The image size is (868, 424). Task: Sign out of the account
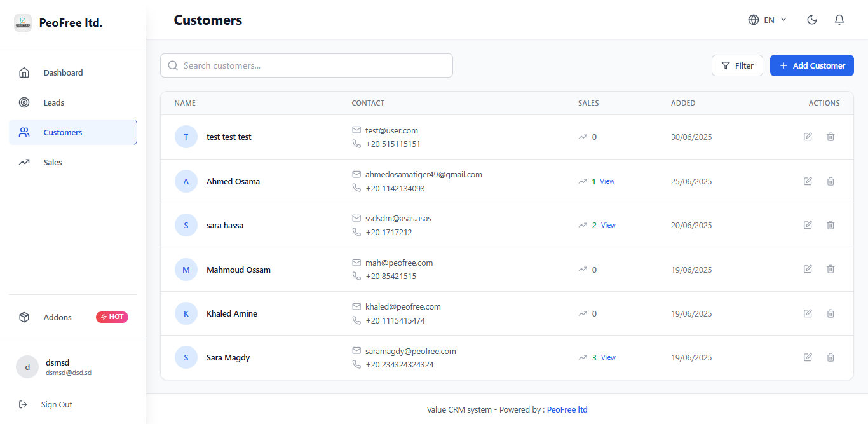(x=56, y=404)
